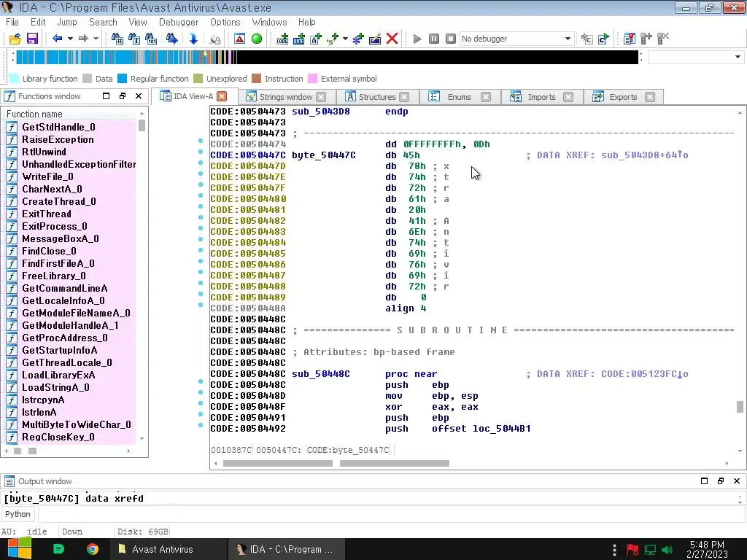
Task: Close the Functions window panel
Action: pyautogui.click(x=139, y=96)
